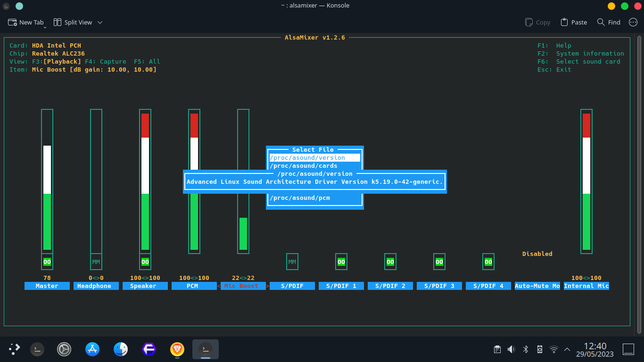Open the application launcher in taskbar
This screenshot has width=644, height=362.
pos(14,349)
